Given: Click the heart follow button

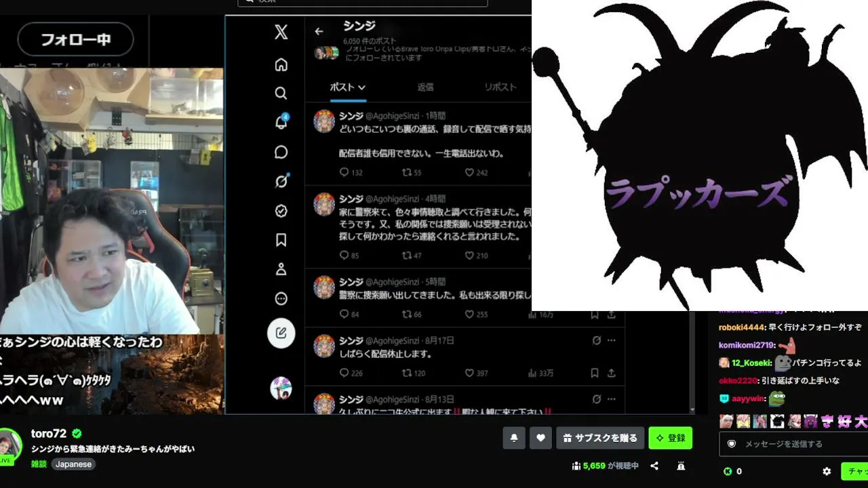Looking at the screenshot, I should click(x=540, y=438).
